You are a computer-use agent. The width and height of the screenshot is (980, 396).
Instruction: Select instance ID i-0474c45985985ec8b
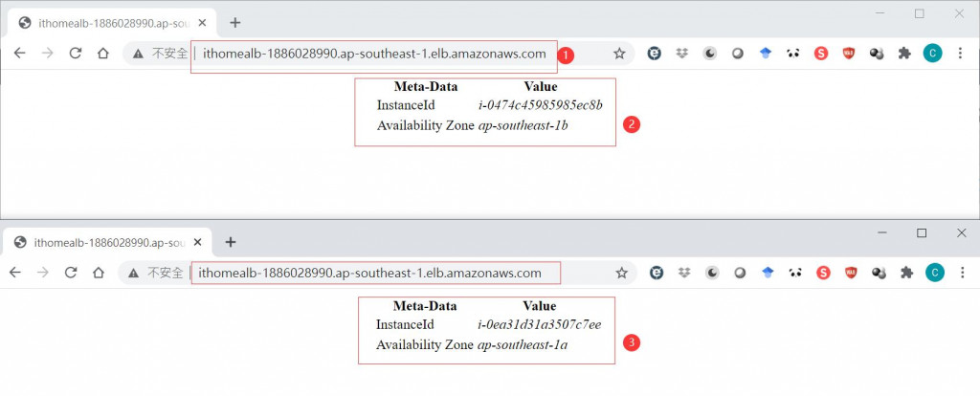(x=541, y=105)
